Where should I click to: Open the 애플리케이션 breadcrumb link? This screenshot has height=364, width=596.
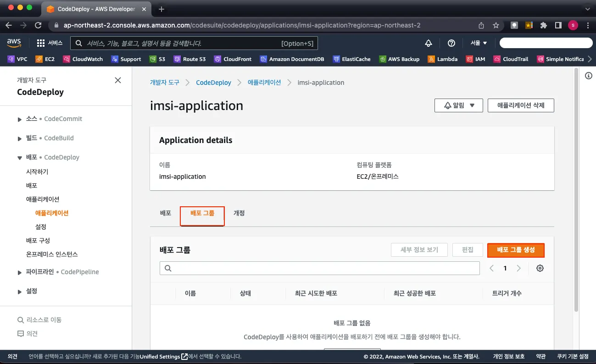click(x=264, y=83)
